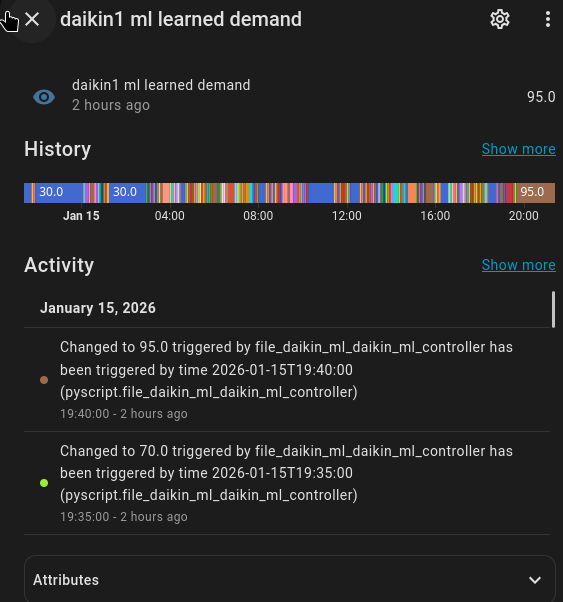563x602 pixels.
Task: Select the second 30.0 segment in history bar
Action: click(x=127, y=192)
